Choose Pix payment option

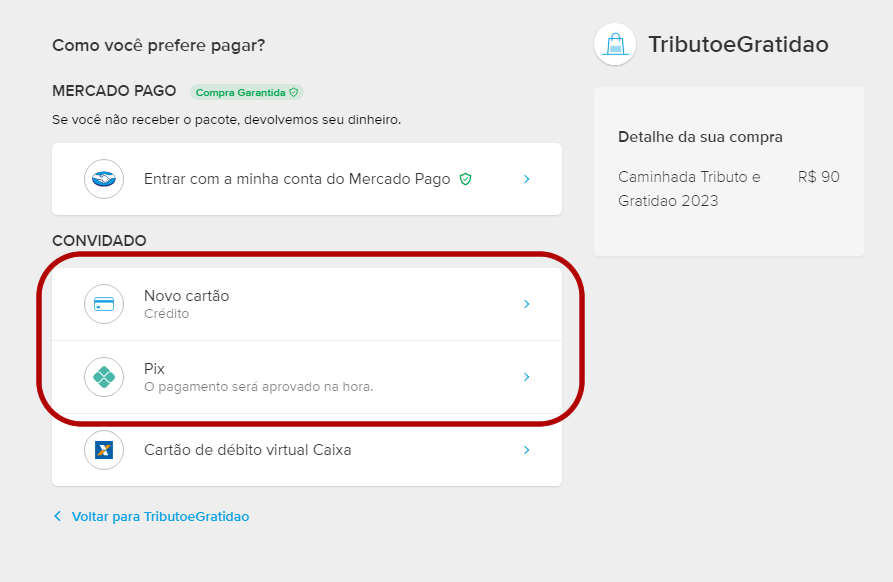coord(307,377)
